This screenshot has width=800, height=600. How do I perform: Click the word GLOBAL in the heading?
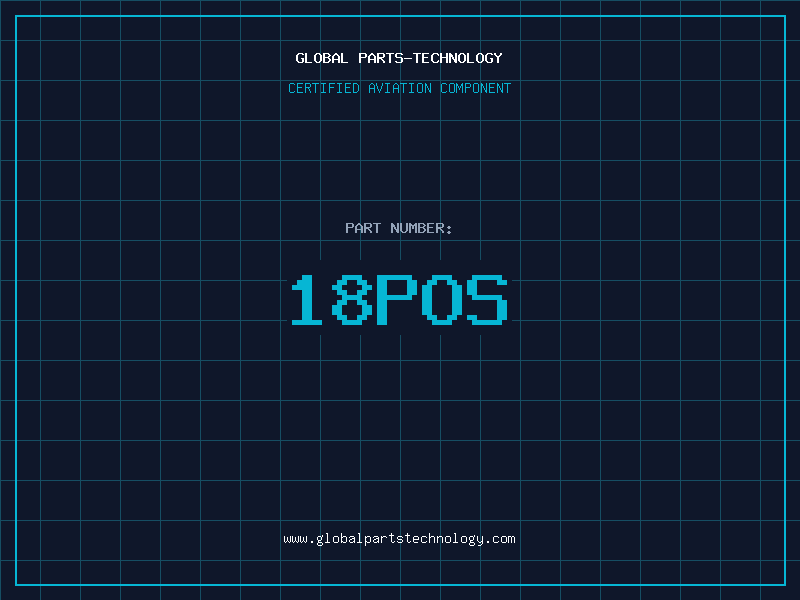click(x=322, y=58)
